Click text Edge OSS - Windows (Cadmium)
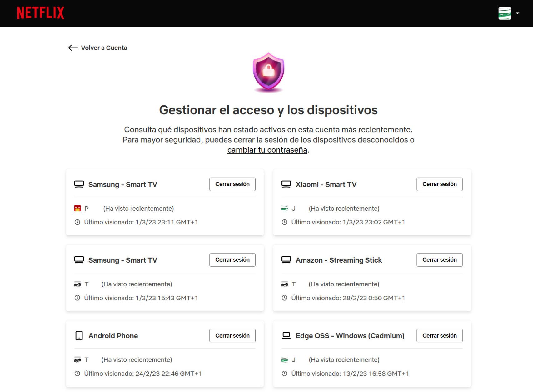The width and height of the screenshot is (533, 392). point(350,336)
